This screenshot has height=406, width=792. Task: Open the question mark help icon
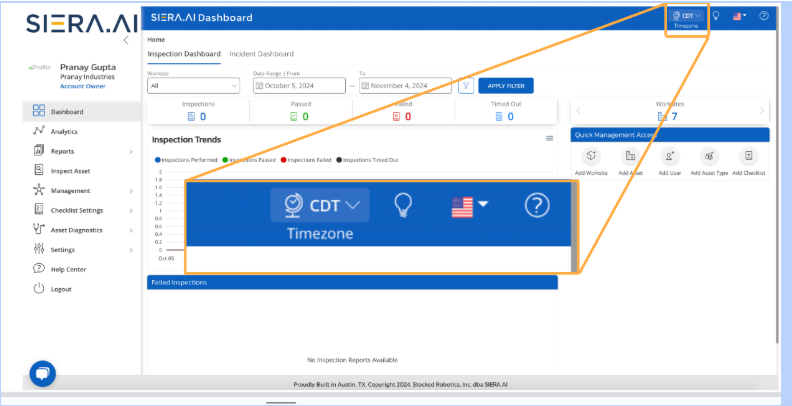point(764,16)
